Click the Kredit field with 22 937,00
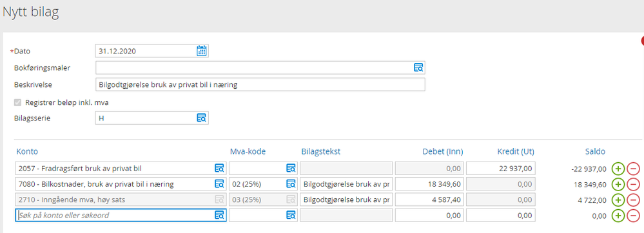Viewport: 644px width, 233px height. point(501,168)
